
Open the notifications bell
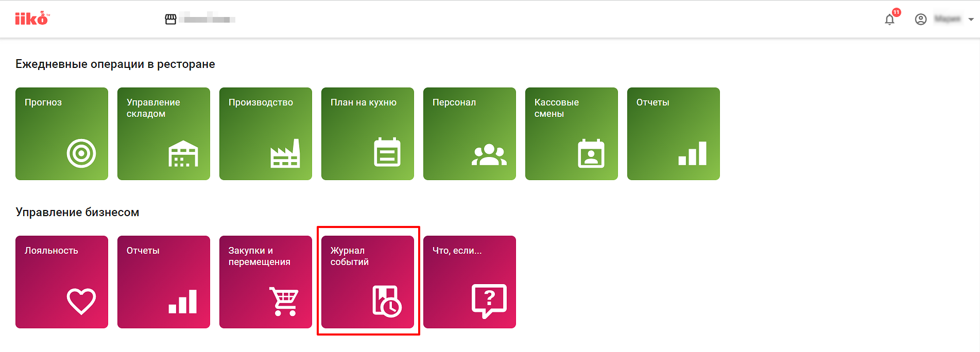(x=889, y=20)
